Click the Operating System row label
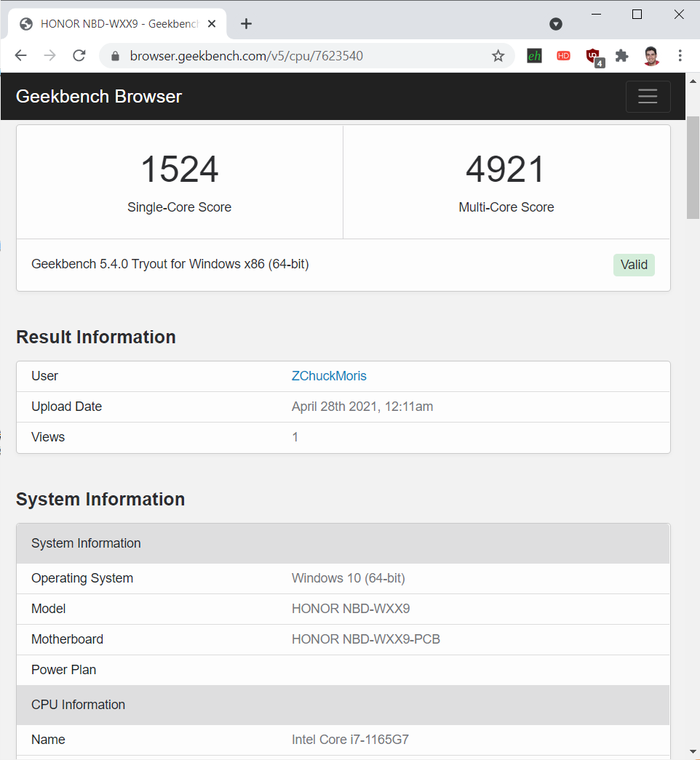This screenshot has width=700, height=760. click(82, 578)
